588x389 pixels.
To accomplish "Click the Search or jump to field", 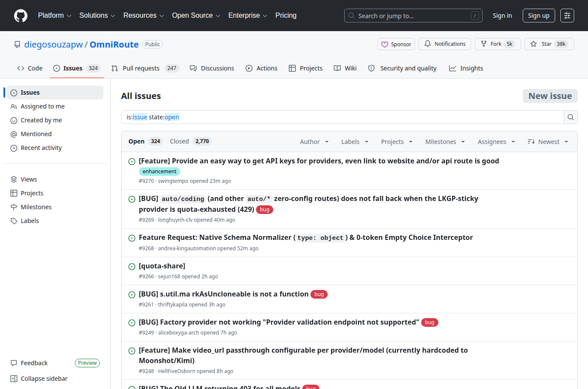I will (413, 16).
